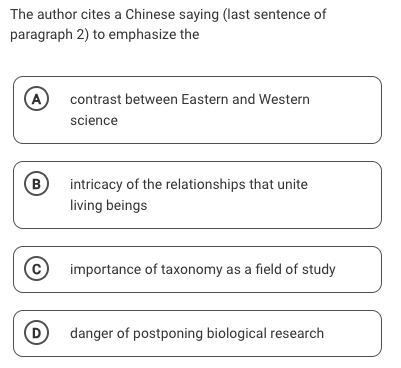Image resolution: width=401 pixels, height=368 pixels.
Task: Click the word 'intricacy' in option B
Action: click(x=96, y=185)
